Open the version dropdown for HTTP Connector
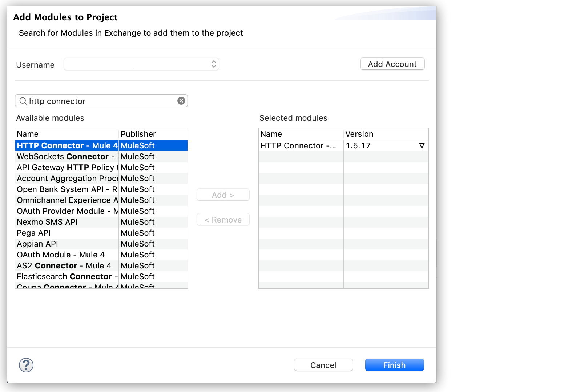588x392 pixels. pos(422,146)
